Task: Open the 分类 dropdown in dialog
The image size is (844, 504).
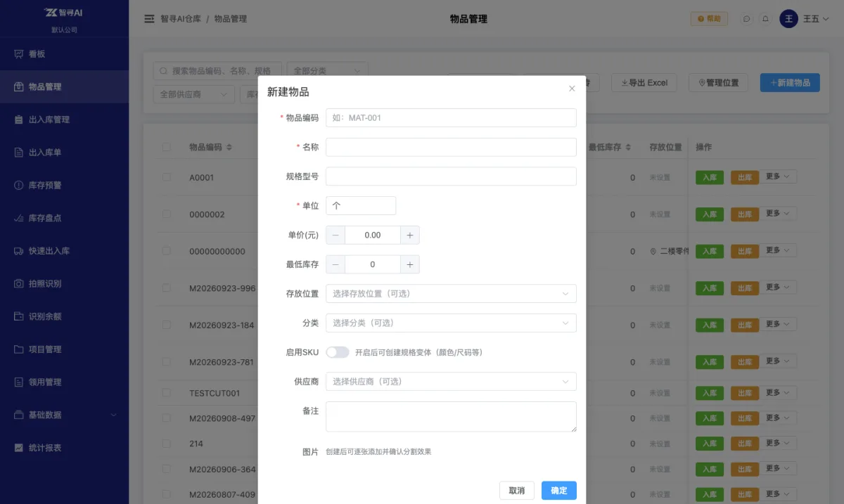Action: (x=451, y=323)
